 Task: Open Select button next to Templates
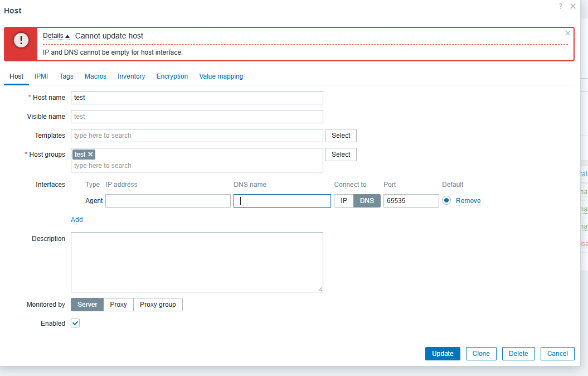click(341, 136)
